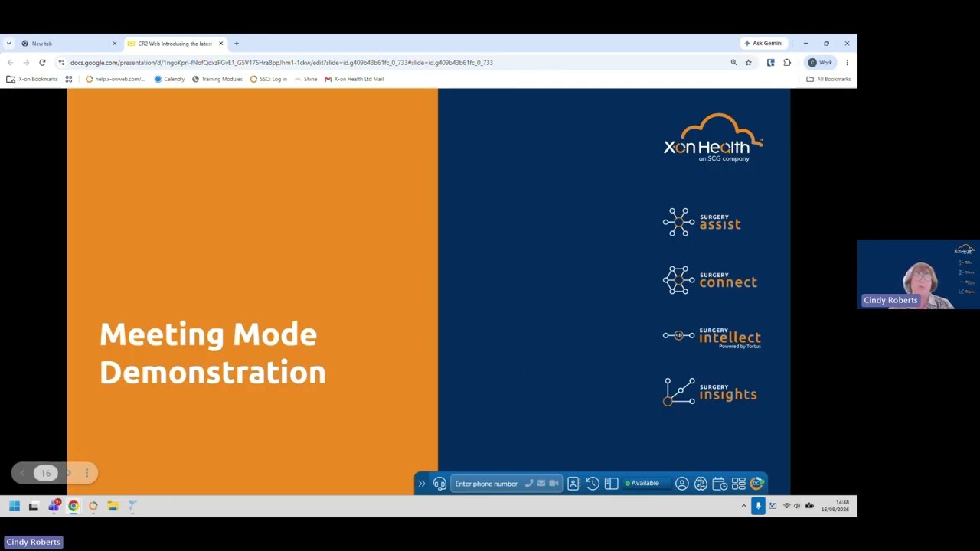Open the tab search dropdown arrow
This screenshot has width=980, height=551.
8,44
